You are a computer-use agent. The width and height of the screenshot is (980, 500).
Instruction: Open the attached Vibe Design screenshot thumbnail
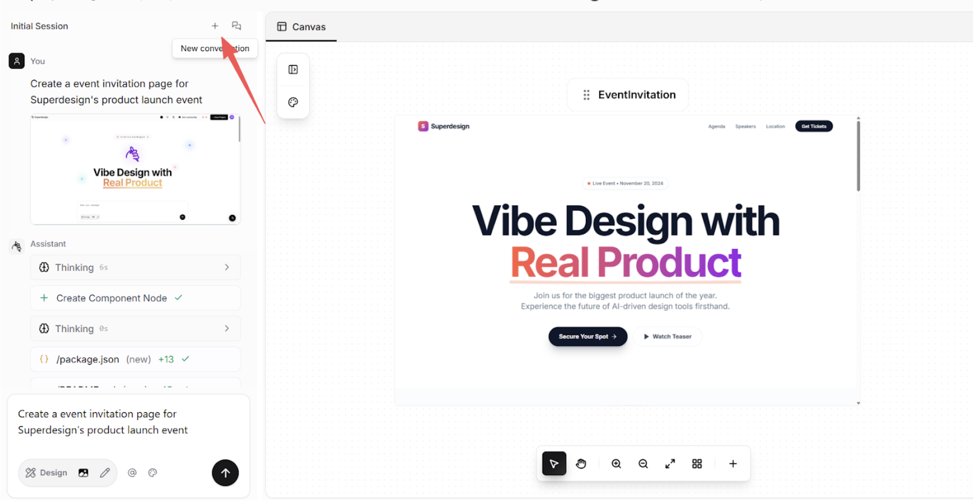point(135,169)
